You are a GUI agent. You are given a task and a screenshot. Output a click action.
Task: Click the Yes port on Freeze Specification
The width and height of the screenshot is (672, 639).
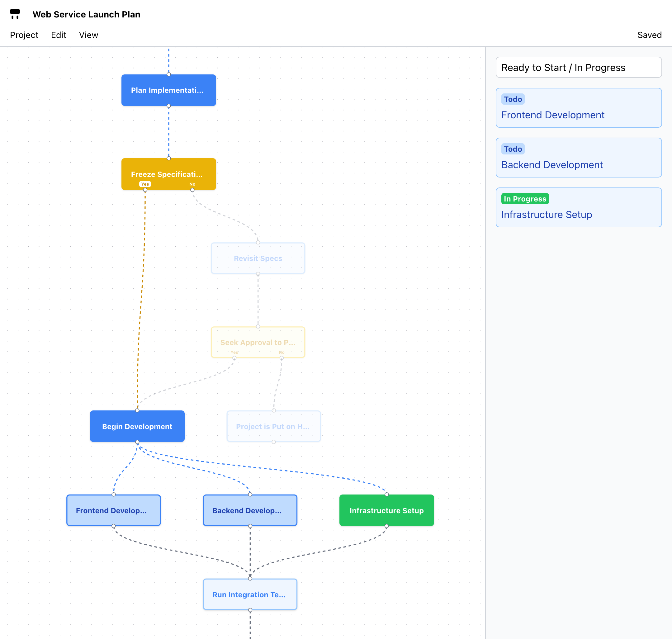145,190
